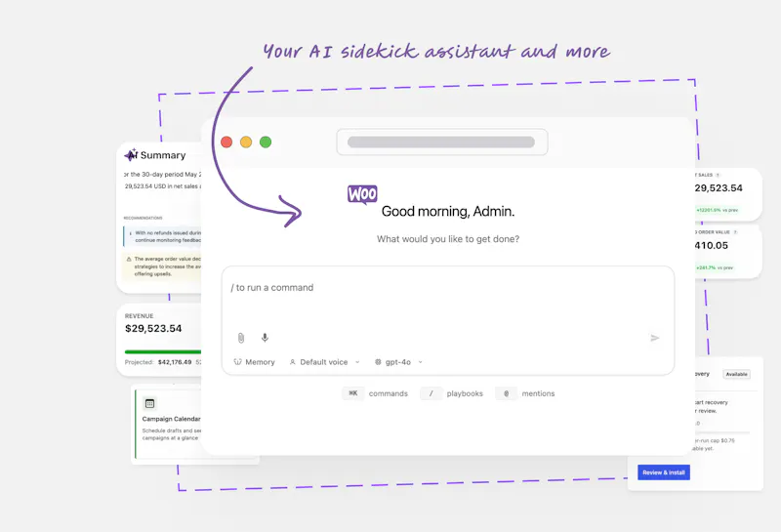Image resolution: width=781 pixels, height=532 pixels.
Task: Click the average order value recommendation note
Action: tap(162, 266)
